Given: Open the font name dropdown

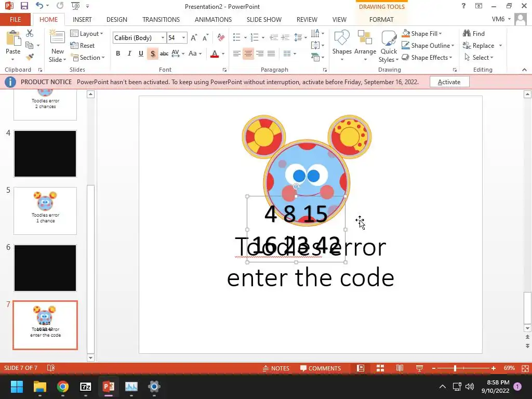Looking at the screenshot, I should 163,37.
